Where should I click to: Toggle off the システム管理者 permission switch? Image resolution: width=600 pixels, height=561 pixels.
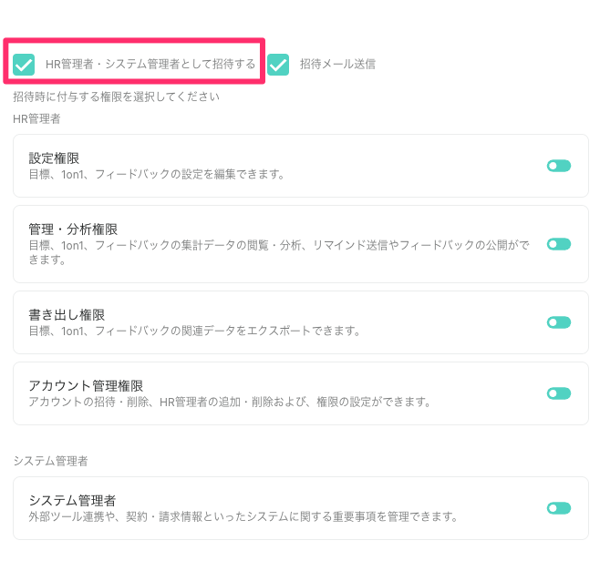coord(558,508)
